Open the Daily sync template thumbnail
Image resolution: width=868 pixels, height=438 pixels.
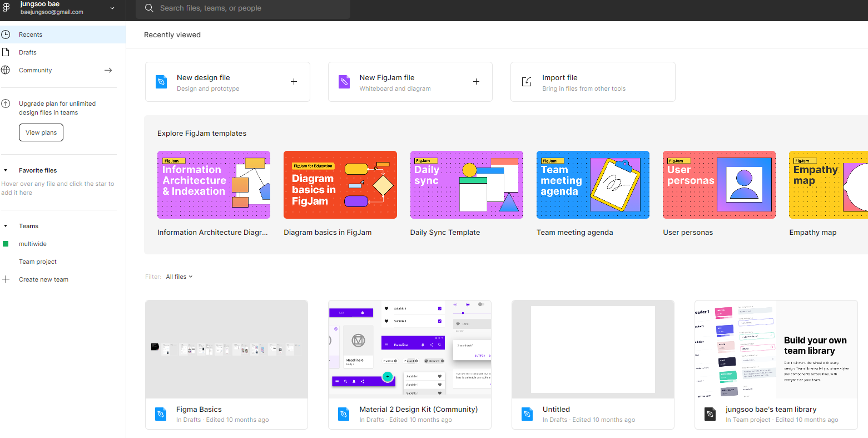[467, 185]
